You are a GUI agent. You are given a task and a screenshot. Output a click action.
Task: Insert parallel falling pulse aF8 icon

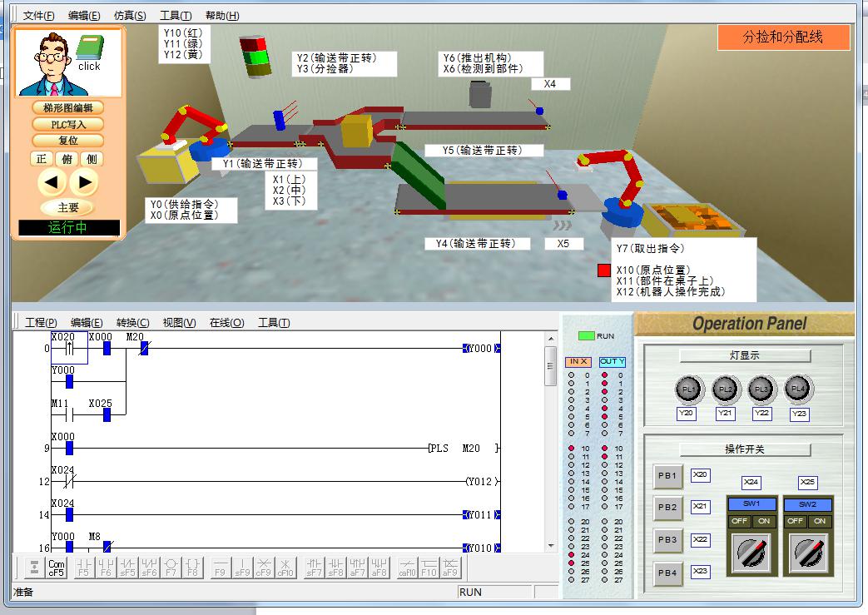(379, 568)
